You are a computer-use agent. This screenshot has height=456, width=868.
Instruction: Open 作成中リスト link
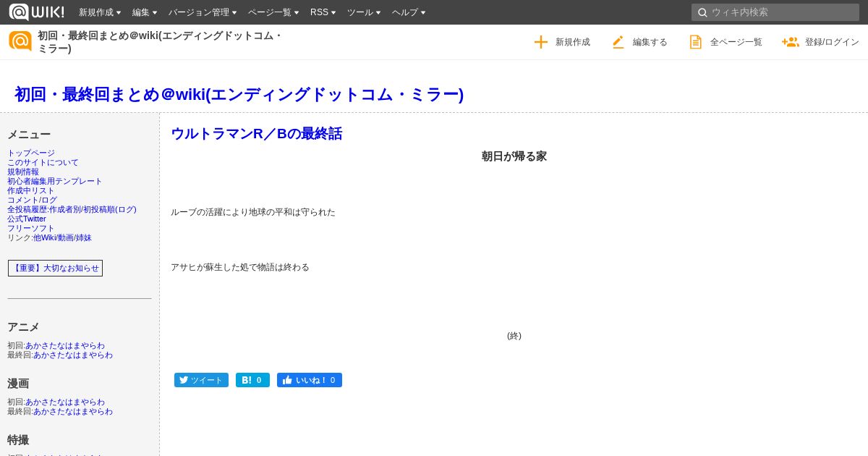click(31, 190)
